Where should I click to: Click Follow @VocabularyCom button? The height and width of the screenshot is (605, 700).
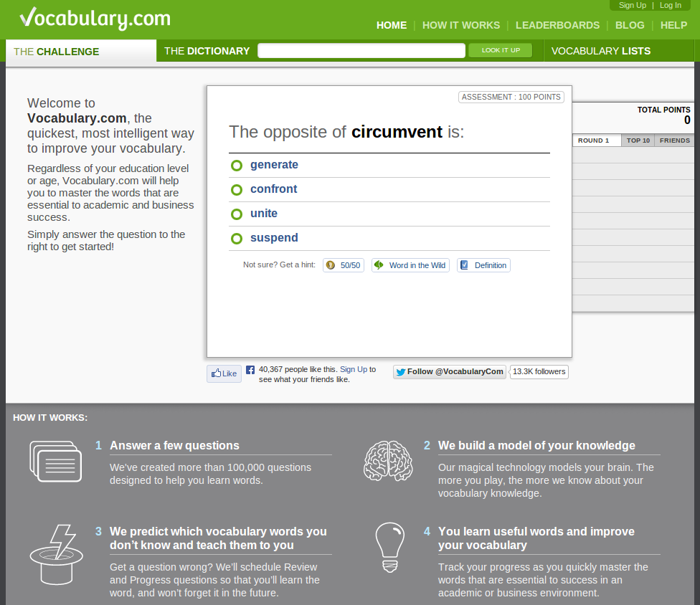(x=450, y=371)
